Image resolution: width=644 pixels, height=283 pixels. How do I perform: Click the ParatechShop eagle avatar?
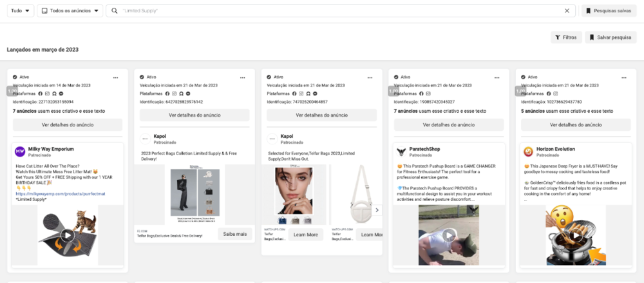point(401,151)
